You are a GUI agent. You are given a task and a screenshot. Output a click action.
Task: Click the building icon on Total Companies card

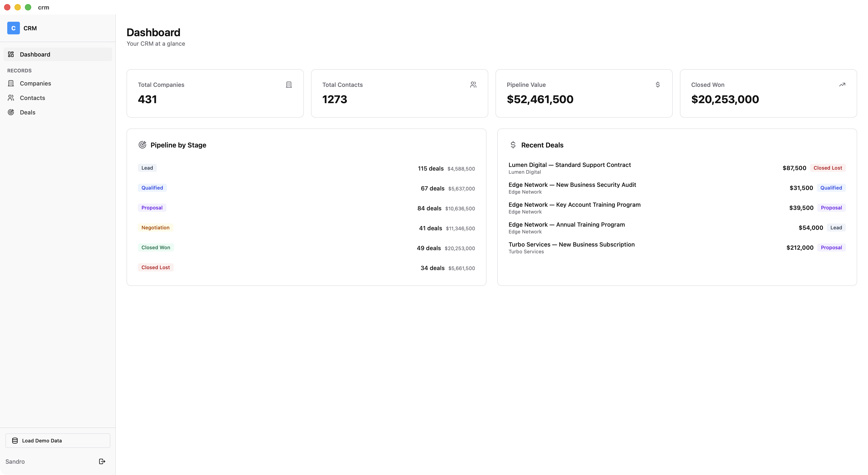coord(289,84)
